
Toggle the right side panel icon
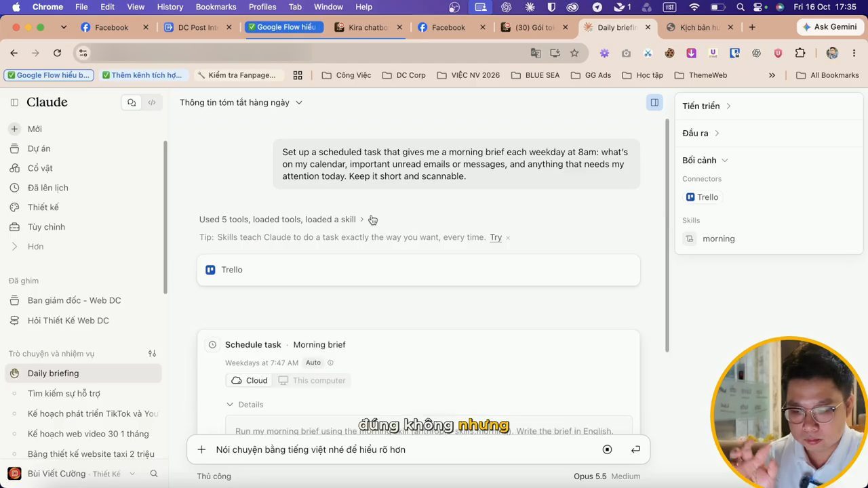(x=654, y=102)
